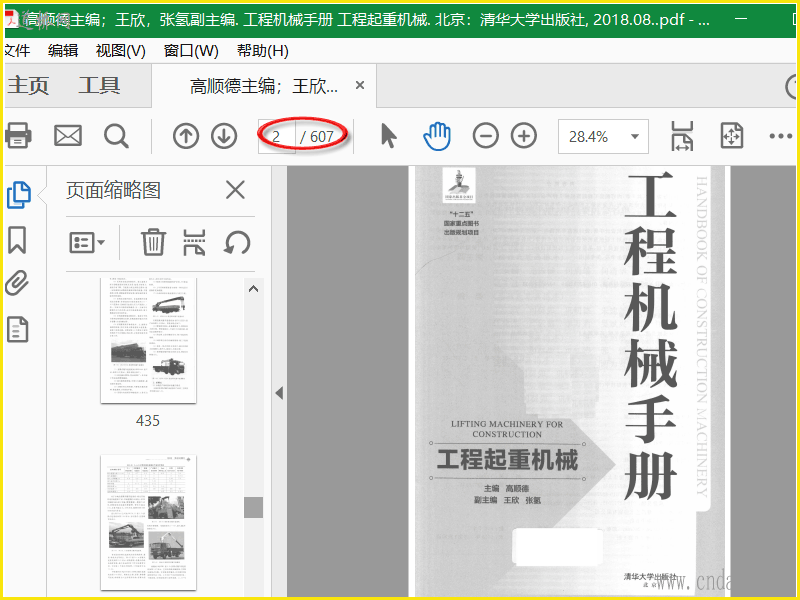
Task: Open the 帮助(H) menu
Action: (263, 51)
